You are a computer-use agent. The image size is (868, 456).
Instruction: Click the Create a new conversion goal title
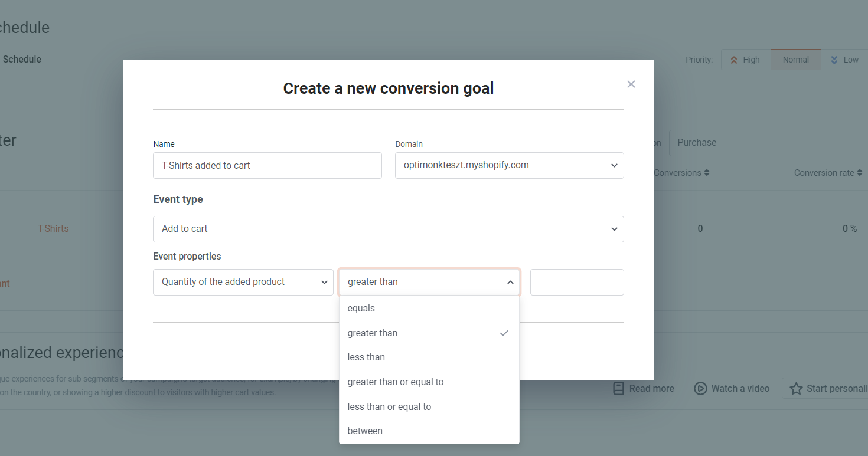click(389, 88)
